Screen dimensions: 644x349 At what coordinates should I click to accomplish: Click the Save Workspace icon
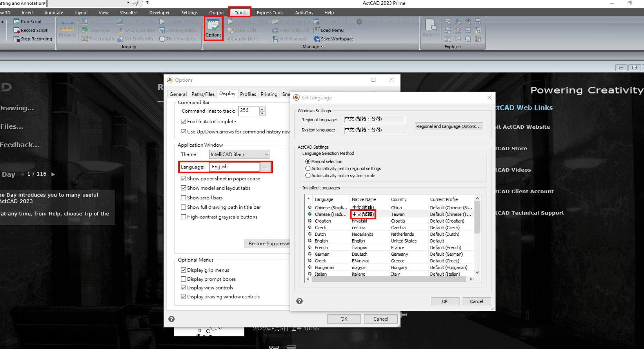(317, 39)
